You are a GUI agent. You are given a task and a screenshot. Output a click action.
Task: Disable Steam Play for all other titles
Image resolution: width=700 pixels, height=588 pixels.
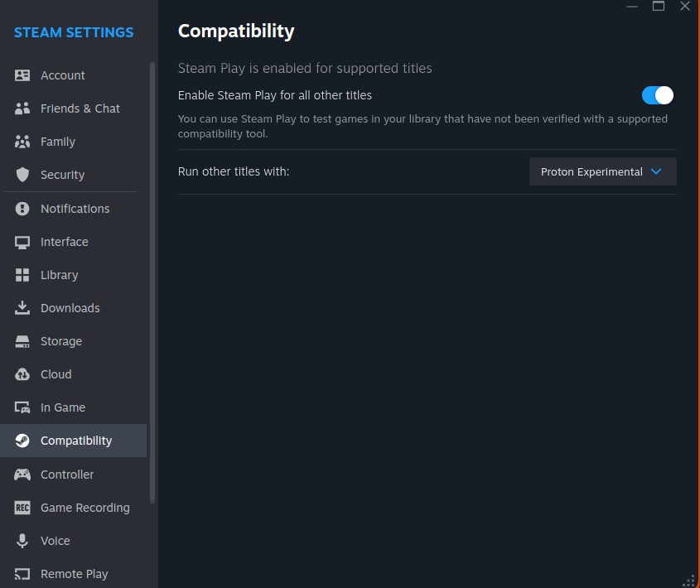tap(658, 95)
